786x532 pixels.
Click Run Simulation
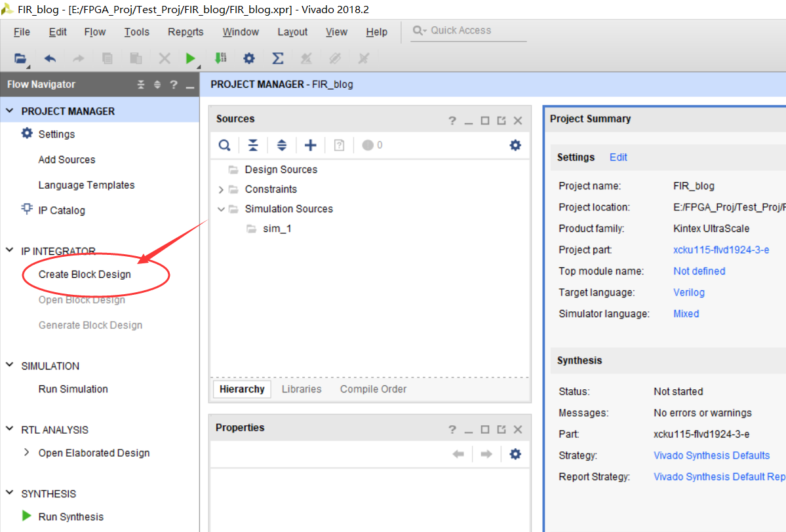(x=73, y=389)
